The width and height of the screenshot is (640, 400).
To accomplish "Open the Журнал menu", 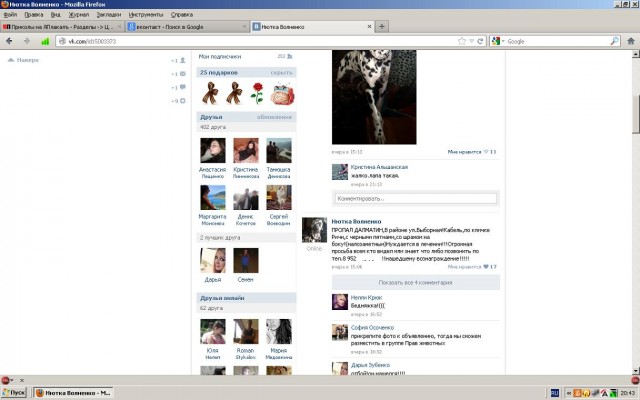I will pyautogui.click(x=78, y=15).
